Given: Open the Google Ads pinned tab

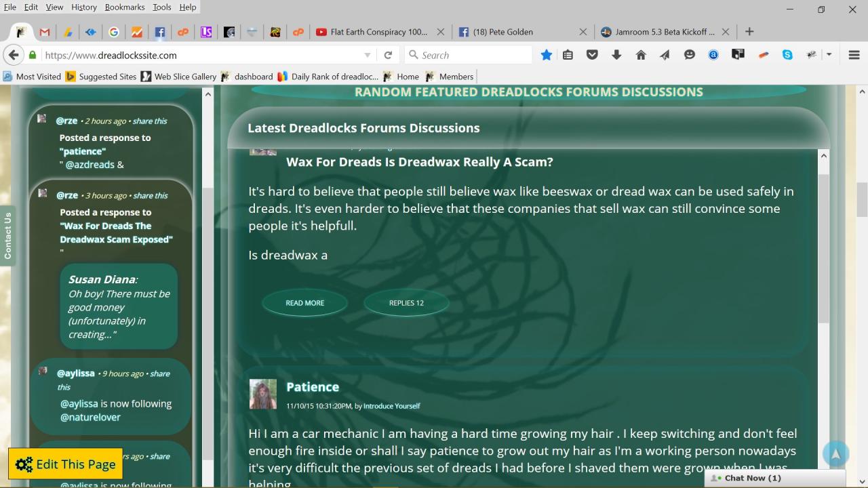Looking at the screenshot, I should pos(68,32).
